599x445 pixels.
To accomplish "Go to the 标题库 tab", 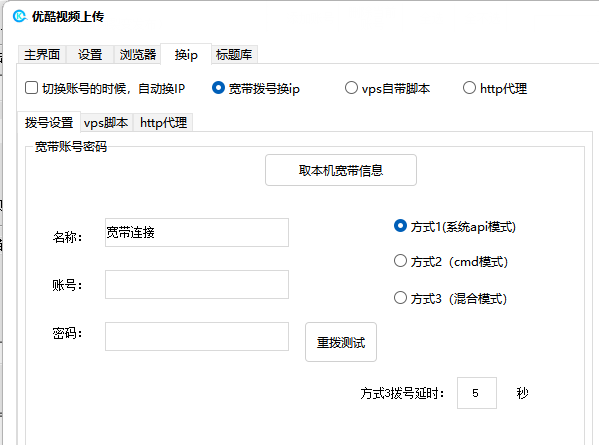I will point(234,55).
